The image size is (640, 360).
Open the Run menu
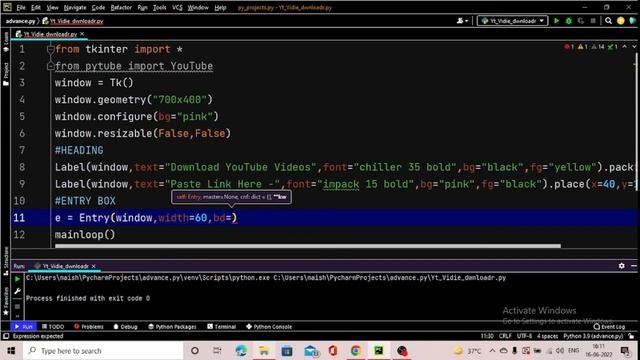tap(142, 7)
